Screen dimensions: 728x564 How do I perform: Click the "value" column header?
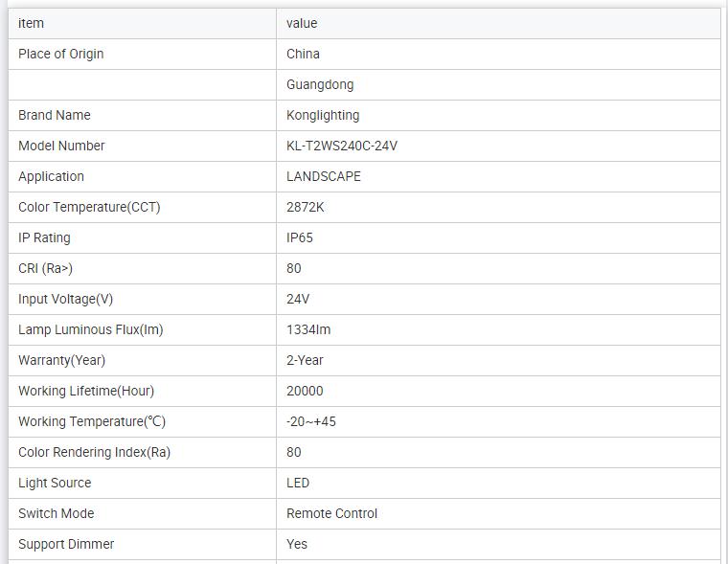tap(302, 23)
